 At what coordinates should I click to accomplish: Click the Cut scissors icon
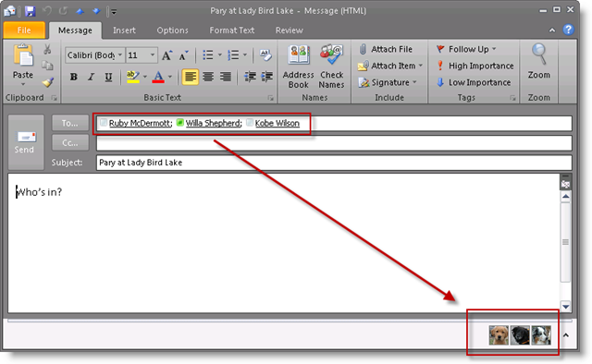click(47, 49)
